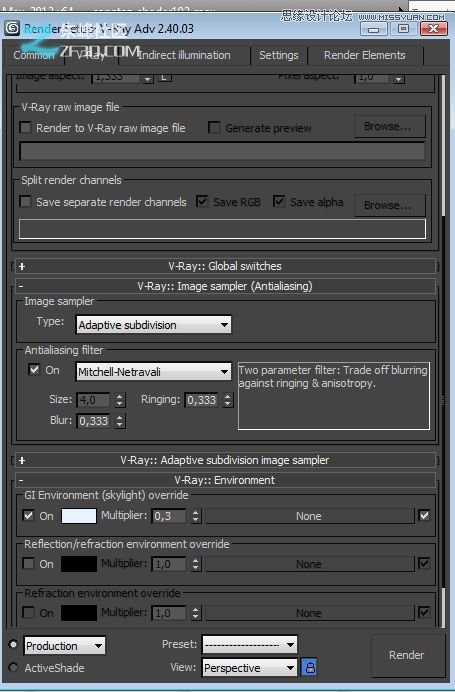Select the ActiveShade radio button
Screen dimensions: 455x692
click(x=13, y=667)
